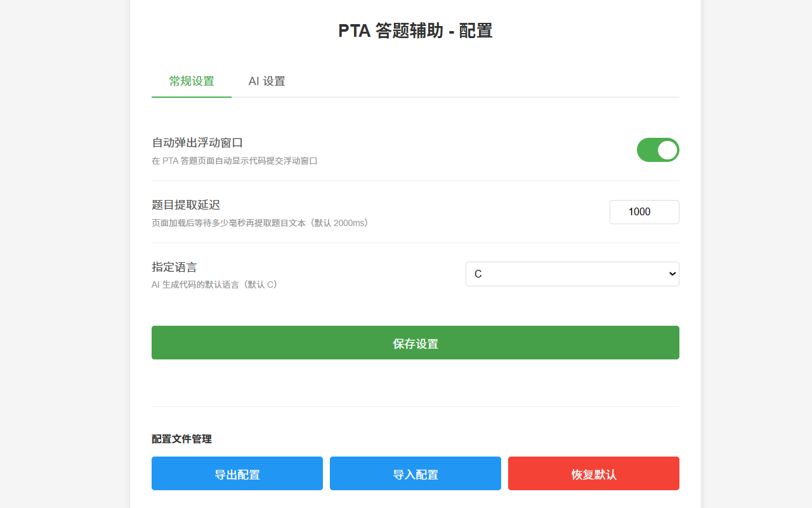The image size is (812, 508).
Task: Click the PTA 答题辅助 - 配置 heading
Action: pyautogui.click(x=416, y=30)
